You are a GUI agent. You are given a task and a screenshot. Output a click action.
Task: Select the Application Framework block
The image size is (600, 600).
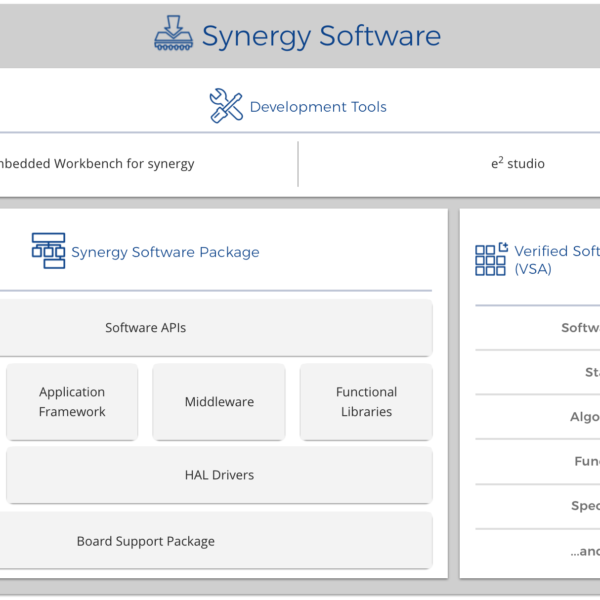pyautogui.click(x=72, y=402)
